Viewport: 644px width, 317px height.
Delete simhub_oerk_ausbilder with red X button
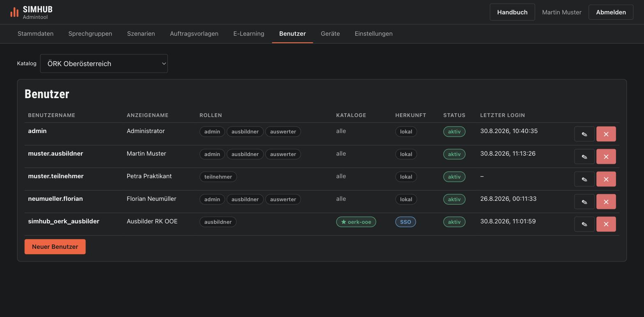(x=606, y=224)
